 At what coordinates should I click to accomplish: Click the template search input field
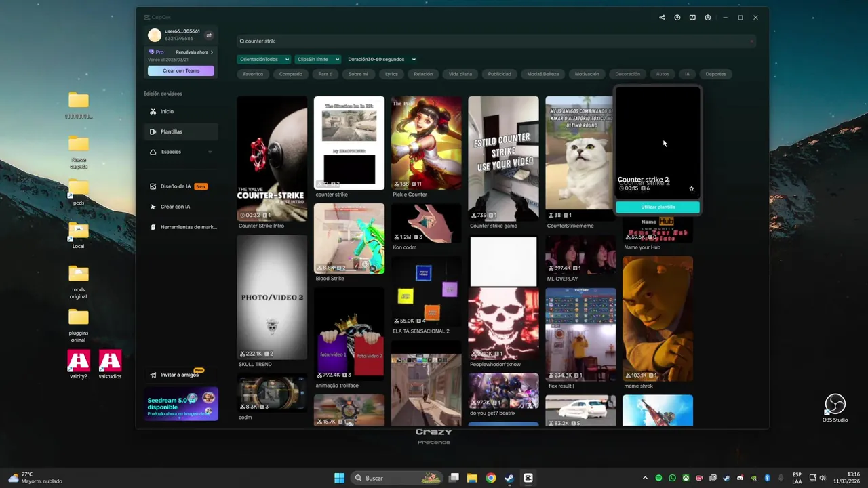[x=496, y=41]
